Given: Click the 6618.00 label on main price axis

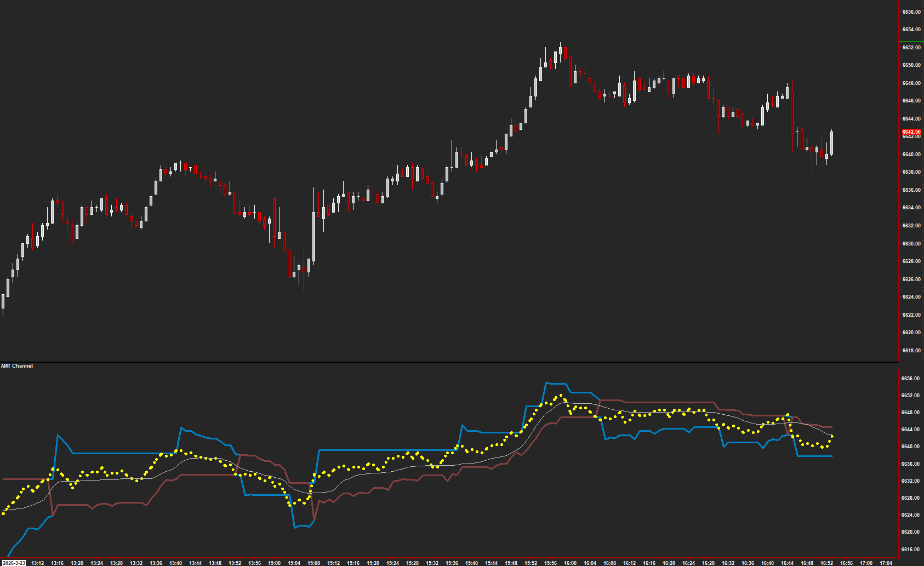Looking at the screenshot, I should 911,351.
